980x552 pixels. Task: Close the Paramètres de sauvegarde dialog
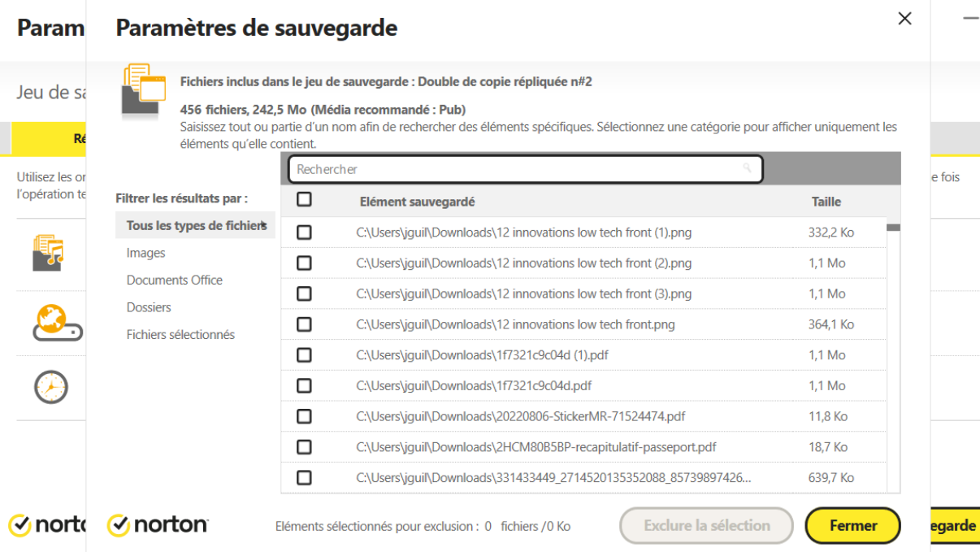(x=904, y=18)
